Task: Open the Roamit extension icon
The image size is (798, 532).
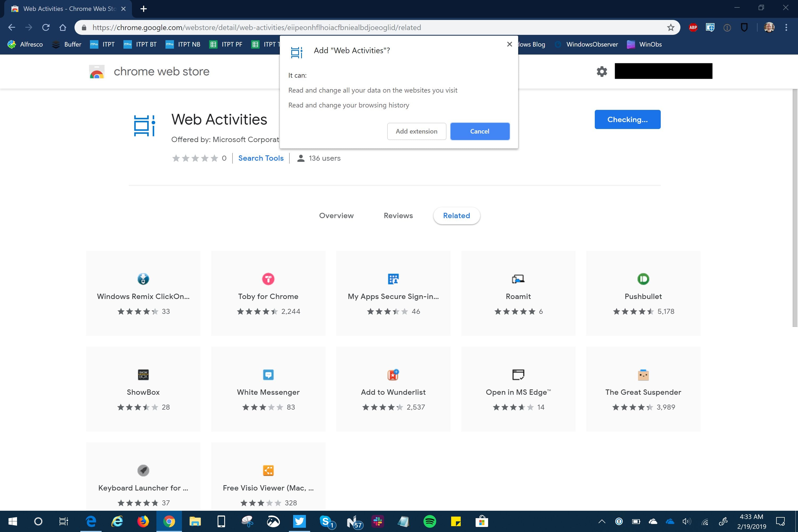Action: point(518,279)
